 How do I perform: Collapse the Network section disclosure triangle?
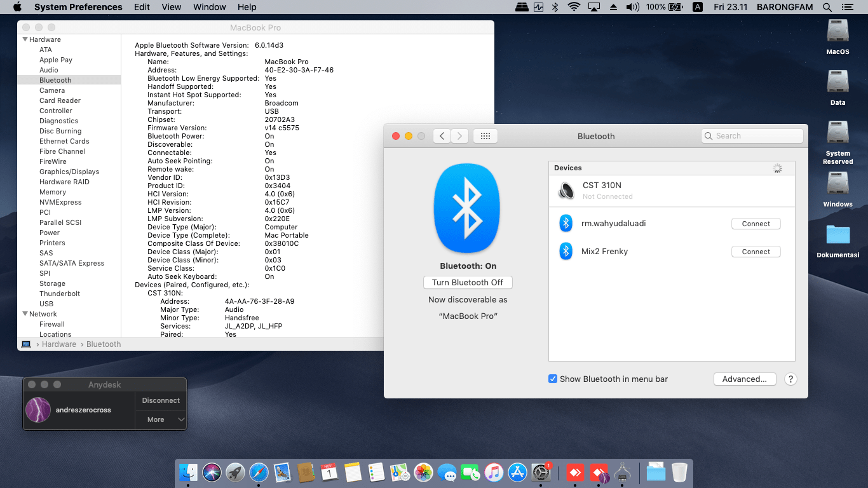point(25,314)
